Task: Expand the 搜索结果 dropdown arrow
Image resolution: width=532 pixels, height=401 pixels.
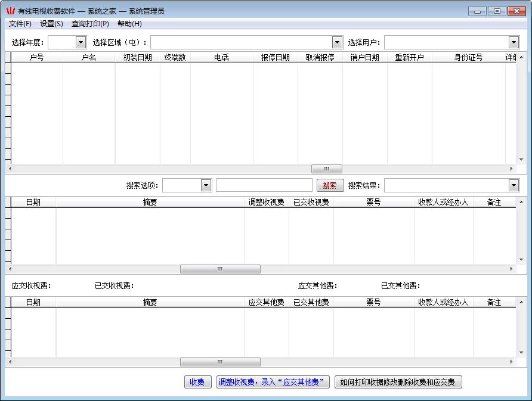Action: [514, 185]
